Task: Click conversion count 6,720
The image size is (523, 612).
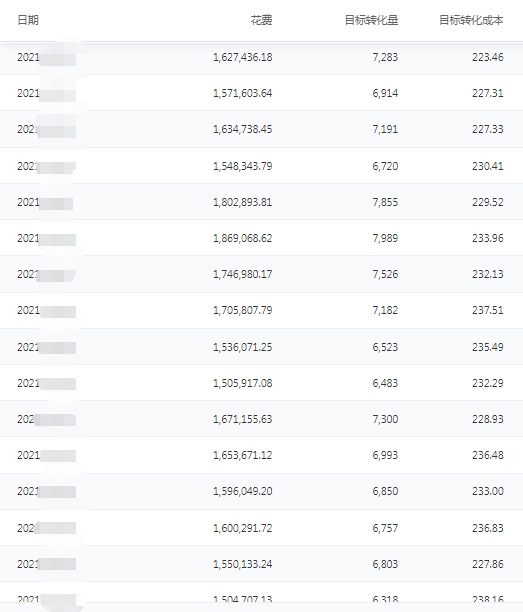Action: (385, 166)
